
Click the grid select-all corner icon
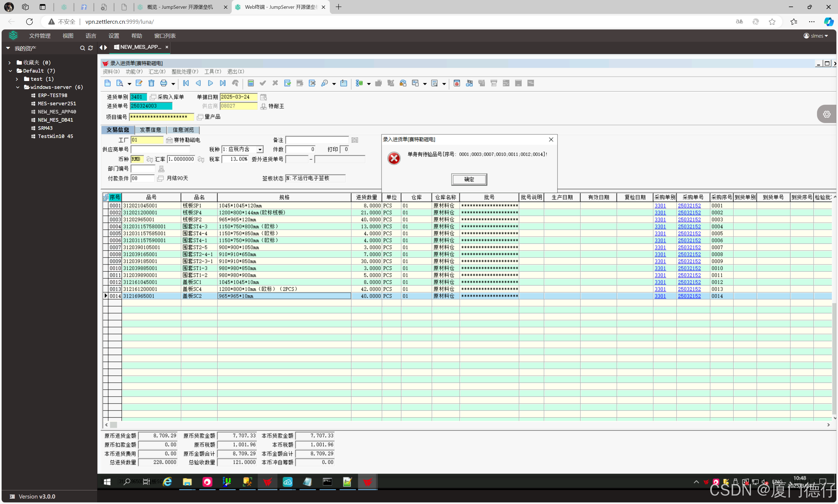[x=106, y=197]
